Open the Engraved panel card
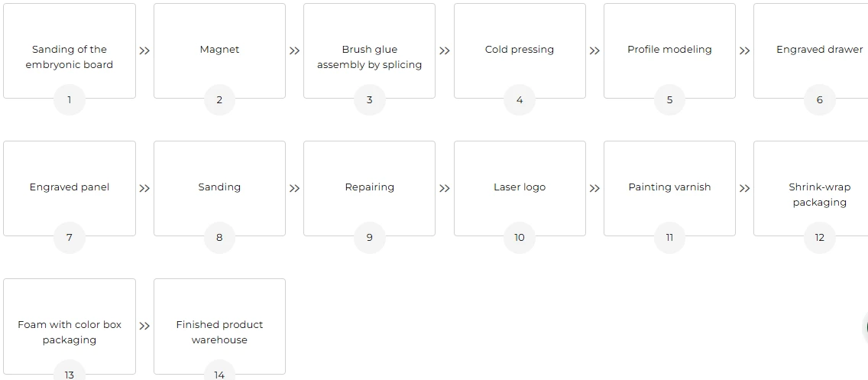868x380 pixels. click(70, 188)
